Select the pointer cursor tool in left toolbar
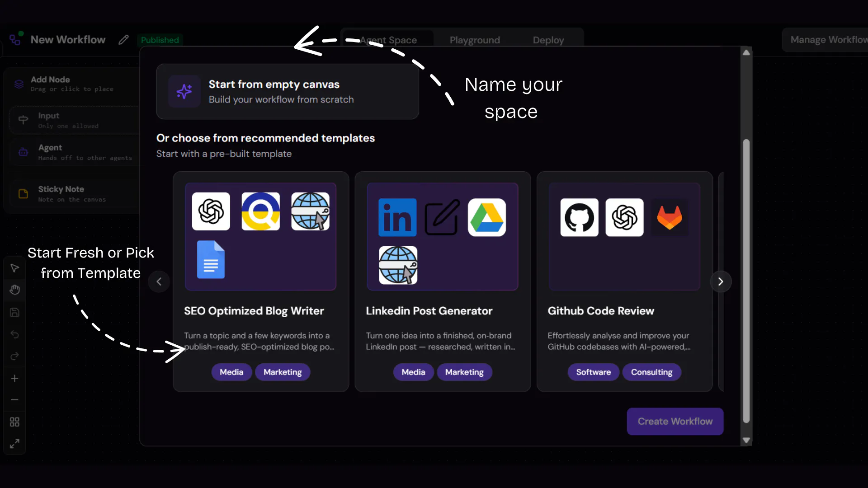 (14, 268)
